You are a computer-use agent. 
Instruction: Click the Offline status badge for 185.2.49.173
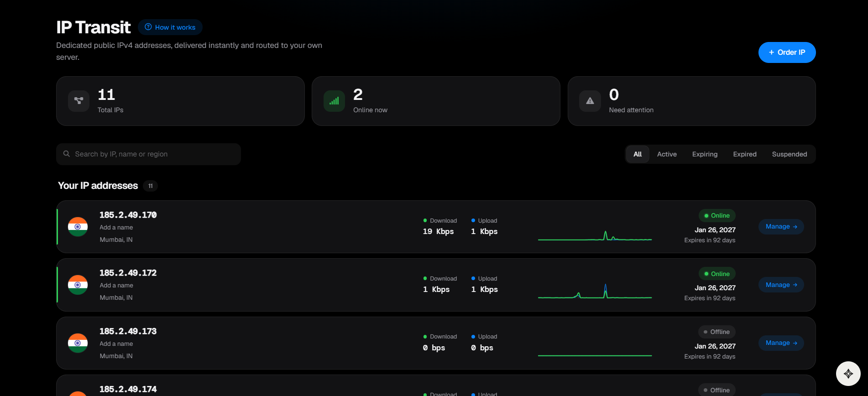pyautogui.click(x=717, y=332)
